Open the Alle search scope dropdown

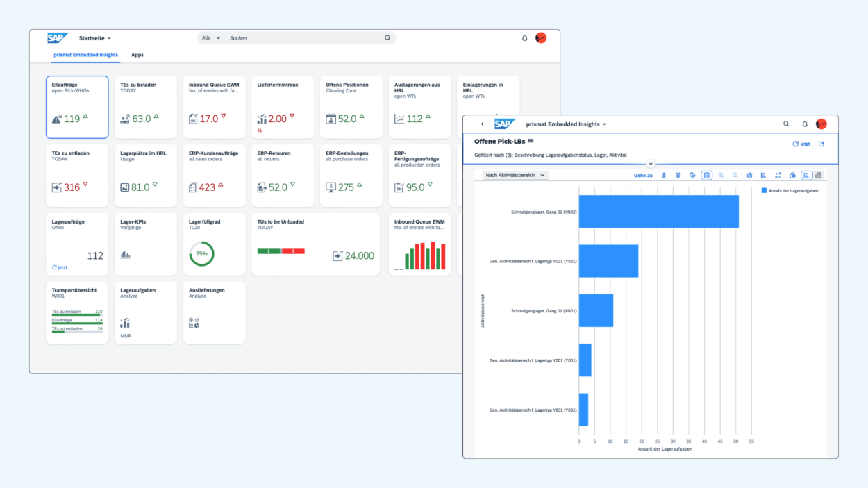click(210, 37)
